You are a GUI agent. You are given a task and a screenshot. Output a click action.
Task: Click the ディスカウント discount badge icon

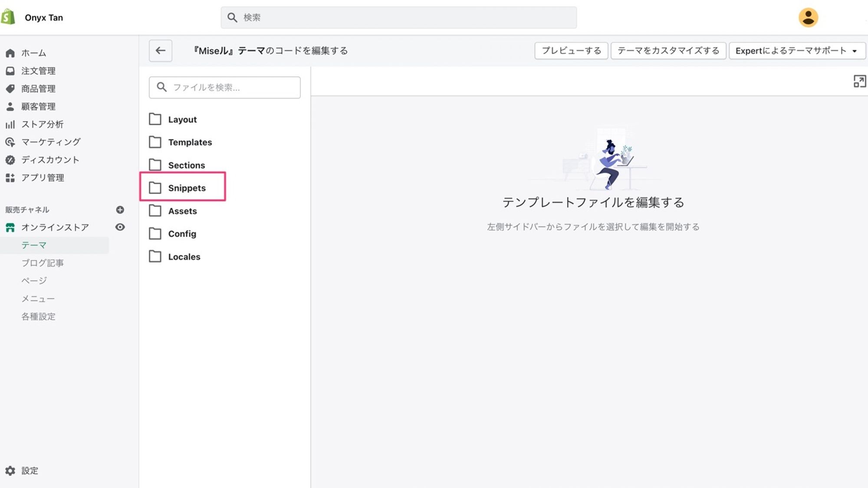(10, 160)
